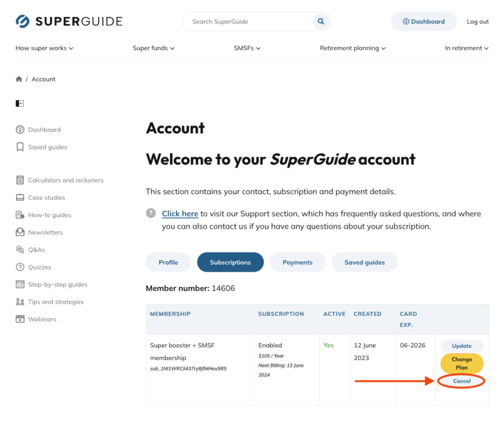The height and width of the screenshot is (424, 504).
Task: Open the Change Plan button
Action: click(x=461, y=364)
